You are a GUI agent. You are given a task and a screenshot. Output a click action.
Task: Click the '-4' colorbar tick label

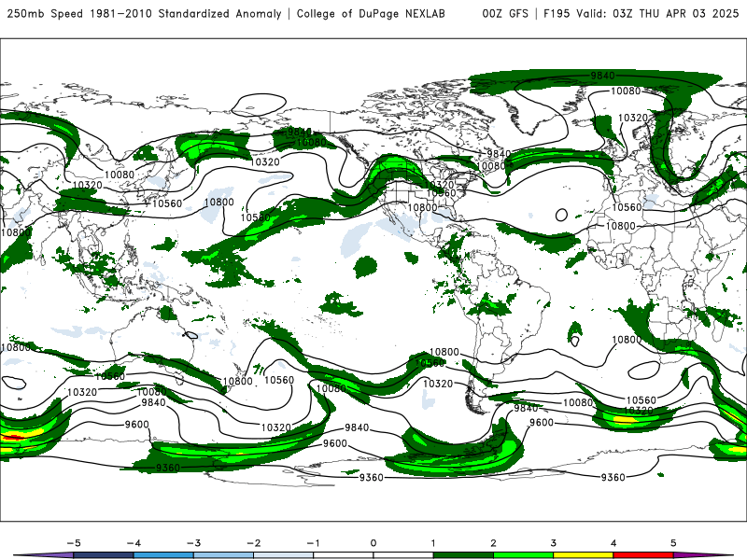(134, 543)
